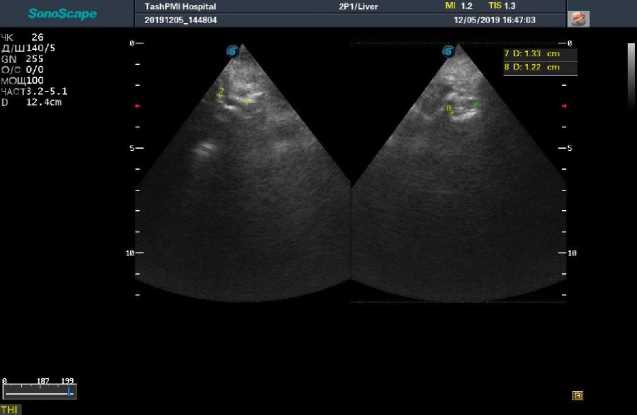Click the '5' mark on left depth scale

click(x=132, y=148)
